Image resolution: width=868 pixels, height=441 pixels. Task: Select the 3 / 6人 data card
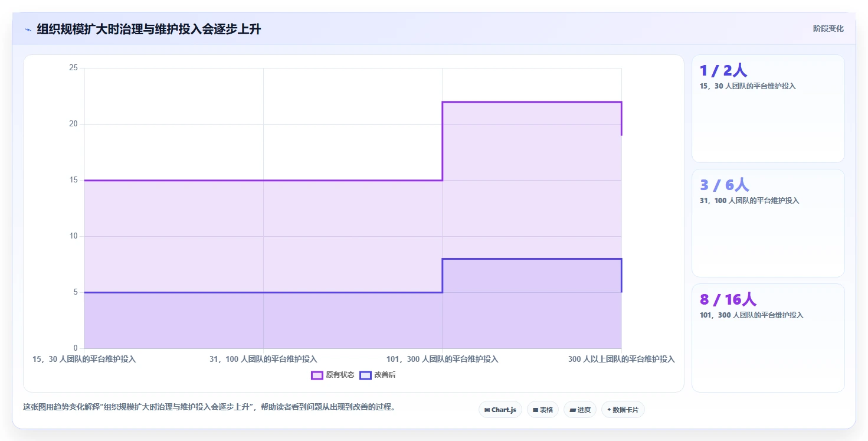(x=768, y=223)
